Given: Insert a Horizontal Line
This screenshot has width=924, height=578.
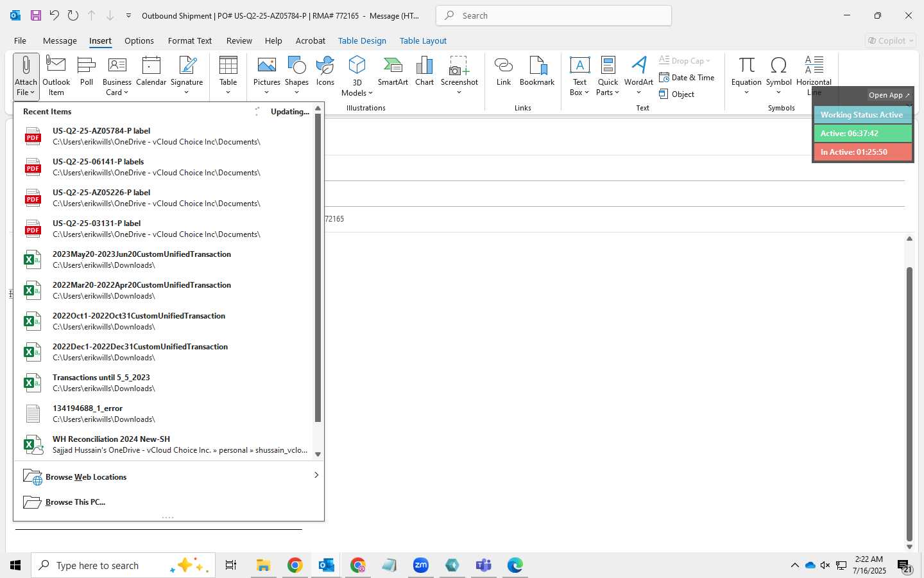Looking at the screenshot, I should [x=814, y=76].
